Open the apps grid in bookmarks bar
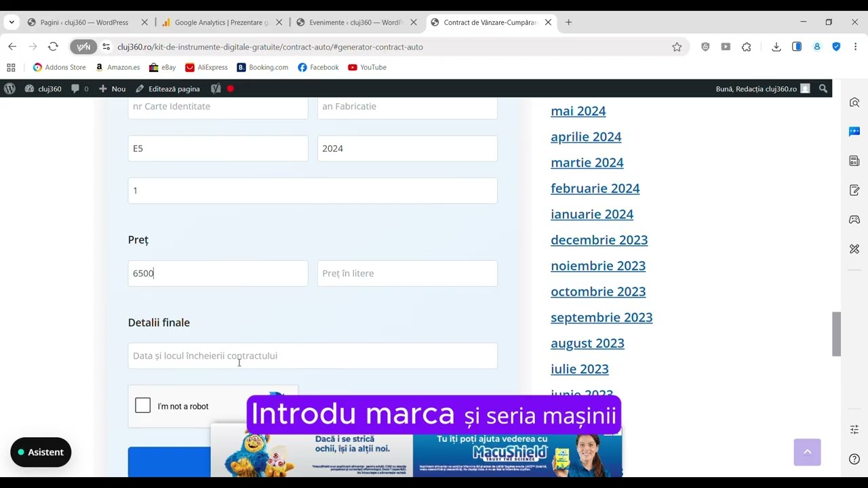The height and width of the screenshot is (488, 868). 11,67
